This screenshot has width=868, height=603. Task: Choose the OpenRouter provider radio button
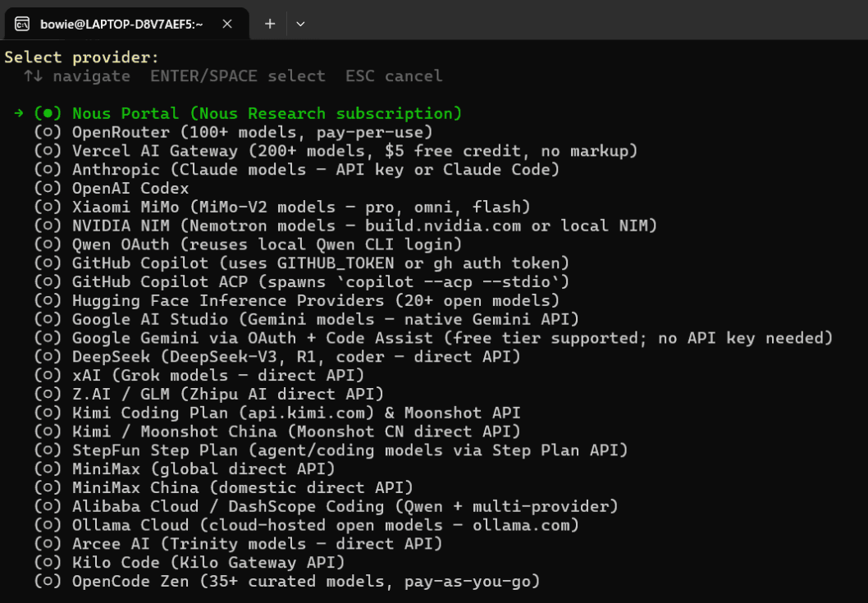48,132
